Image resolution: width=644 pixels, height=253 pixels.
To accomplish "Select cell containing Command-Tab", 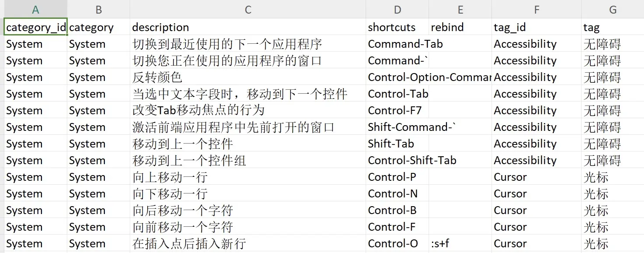I will [397, 44].
